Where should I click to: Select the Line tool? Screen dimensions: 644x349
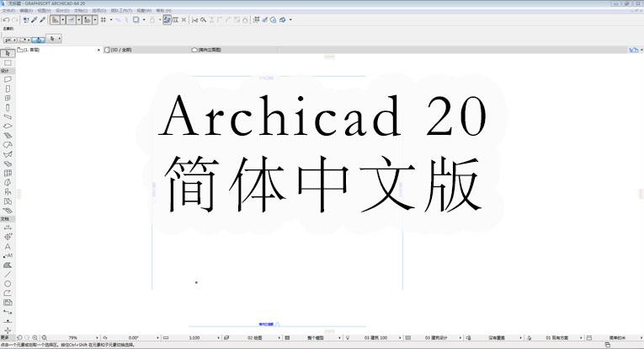[8, 274]
